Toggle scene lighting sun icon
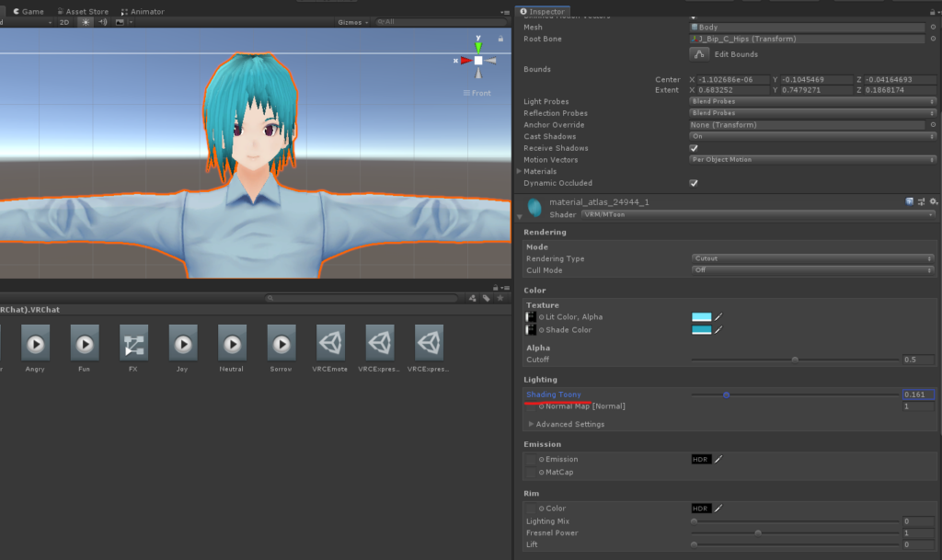The height and width of the screenshot is (560, 942). pos(86,22)
